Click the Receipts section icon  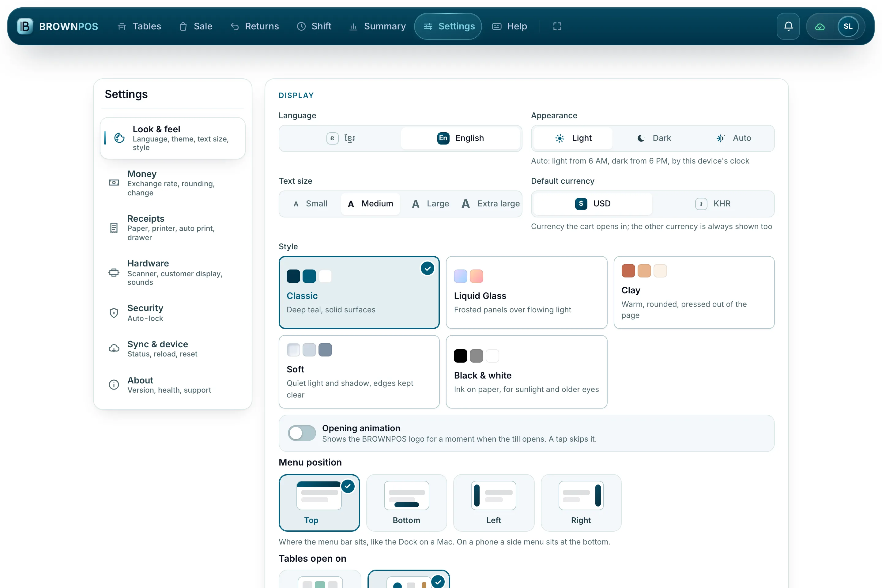(x=114, y=228)
